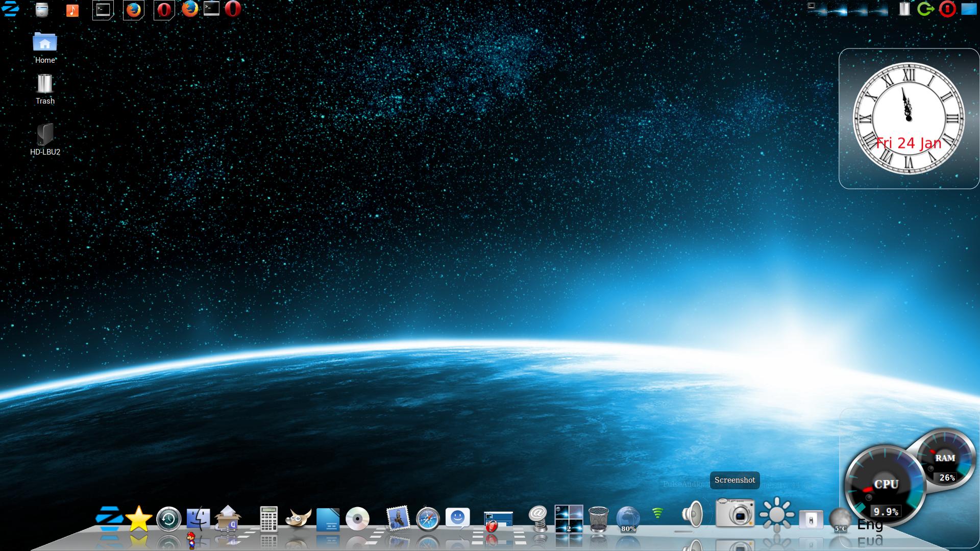Open the Safari compass browser icon
Screen dimensions: 980x551
(x=428, y=519)
